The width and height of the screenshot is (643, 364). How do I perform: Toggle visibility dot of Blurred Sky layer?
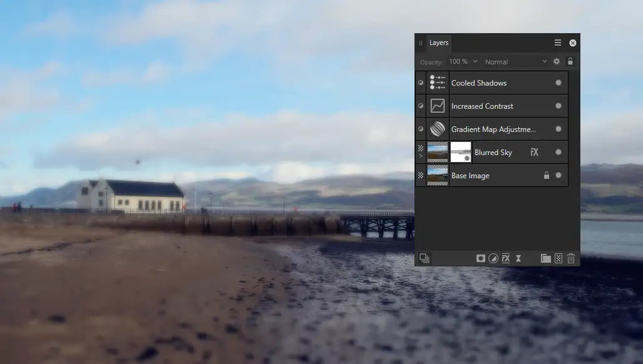coord(558,152)
